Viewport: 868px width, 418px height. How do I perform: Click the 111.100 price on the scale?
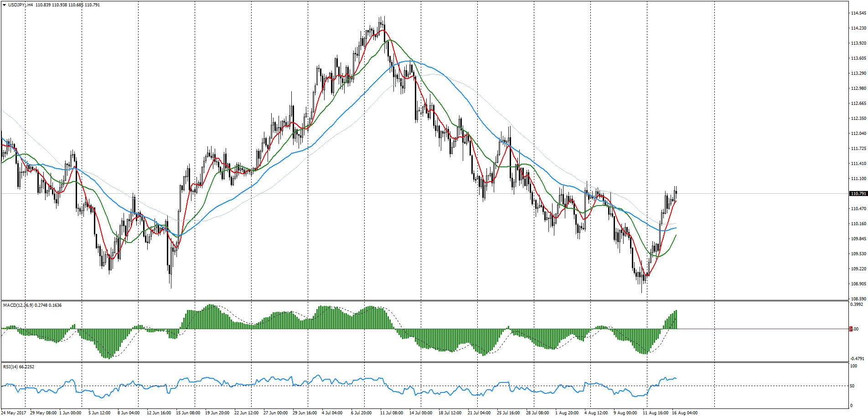(x=858, y=179)
